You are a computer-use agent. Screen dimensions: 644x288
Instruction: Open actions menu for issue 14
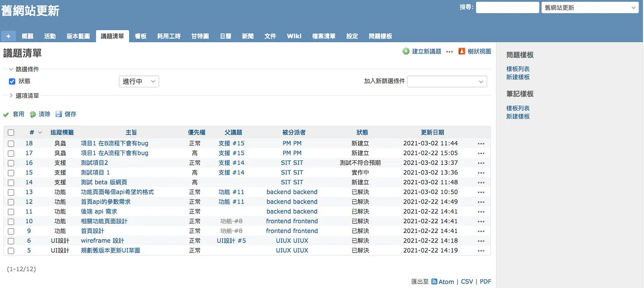click(x=481, y=182)
